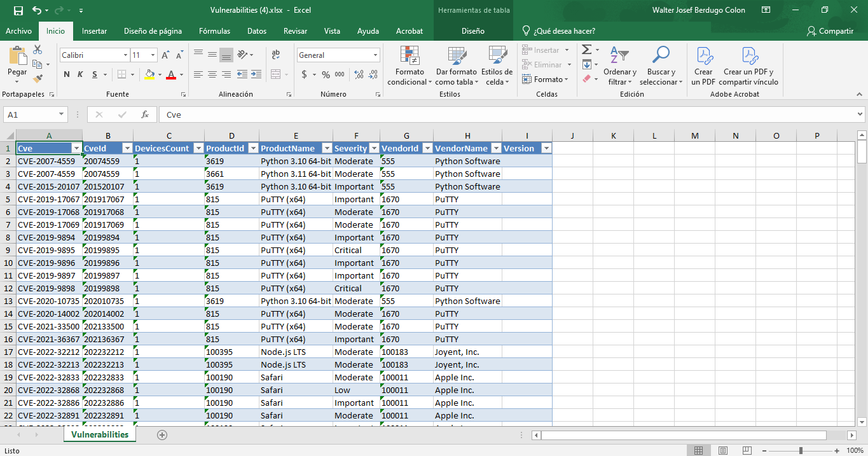Expand the Name Box dropdown for A1
The height and width of the screenshot is (456, 868).
pyautogui.click(x=62, y=114)
